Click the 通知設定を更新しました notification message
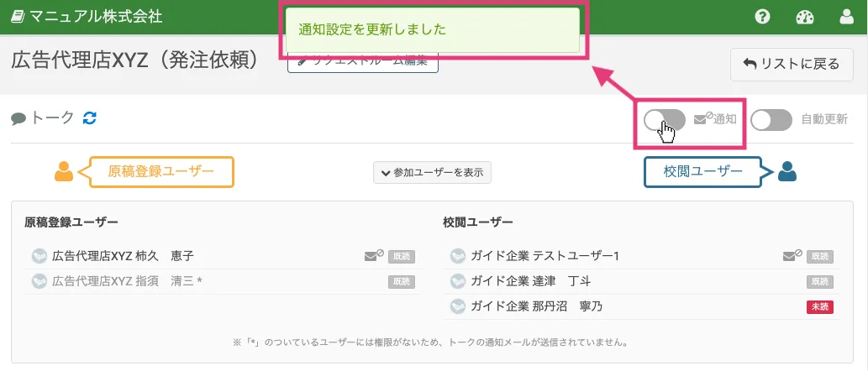 [433, 30]
